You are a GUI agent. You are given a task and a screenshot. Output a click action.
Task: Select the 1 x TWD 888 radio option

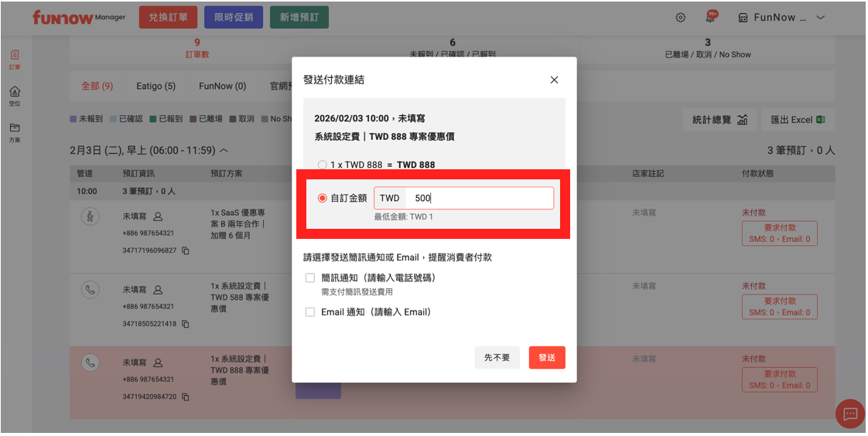[323, 165]
